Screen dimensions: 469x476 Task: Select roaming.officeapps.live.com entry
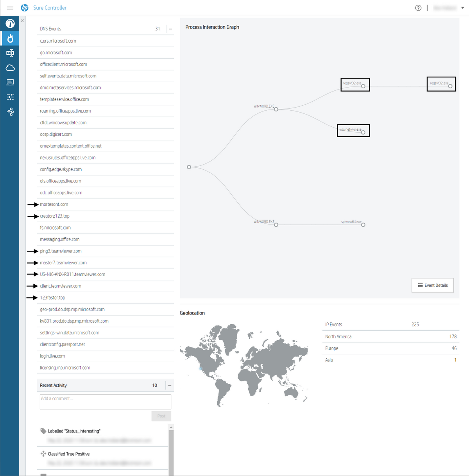(106, 111)
